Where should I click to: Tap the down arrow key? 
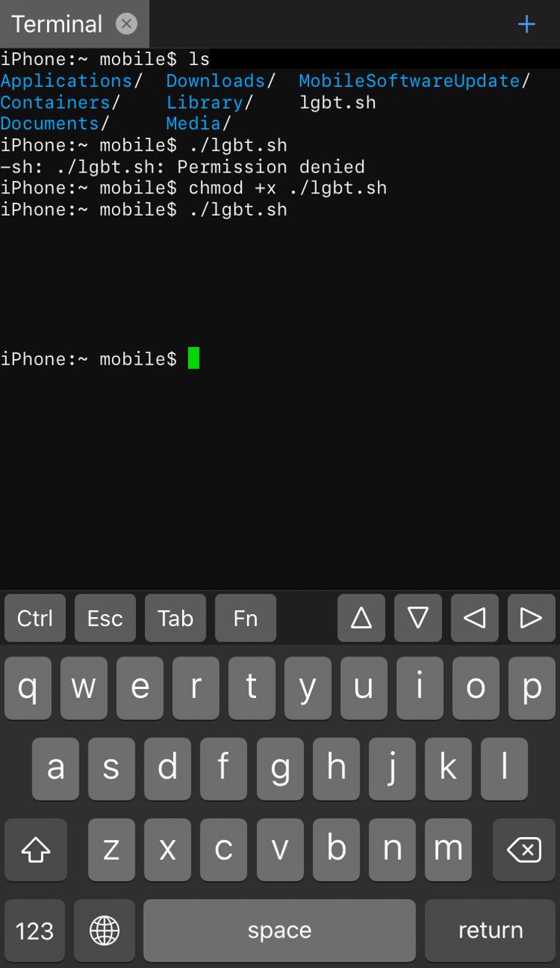pyautogui.click(x=418, y=618)
